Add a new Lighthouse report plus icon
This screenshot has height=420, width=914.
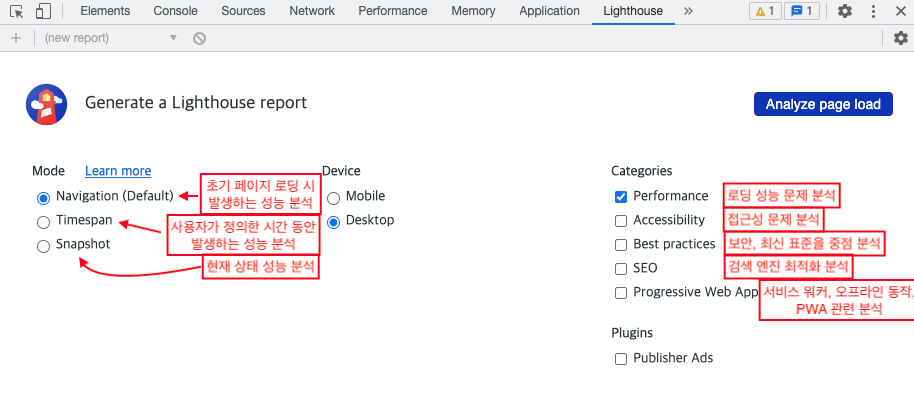[16, 38]
